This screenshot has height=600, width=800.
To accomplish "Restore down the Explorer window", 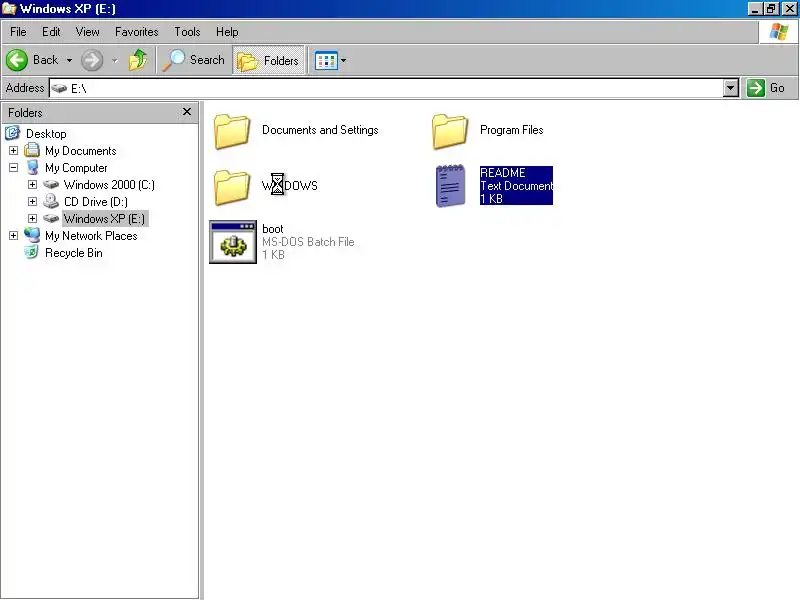I will (771, 9).
